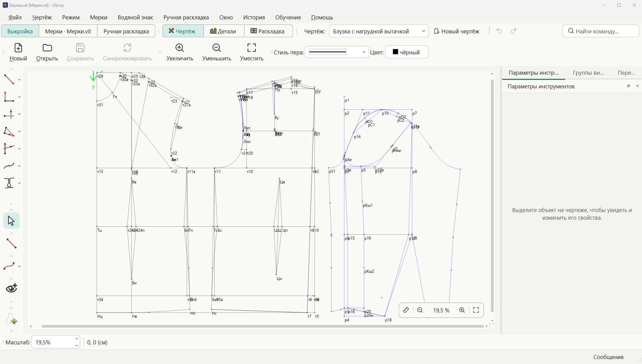
Task: Switch to Чертёж mode toggle
Action: click(x=183, y=31)
